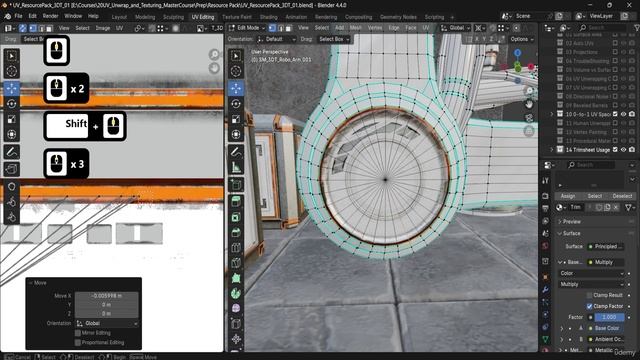
Task: Open the Mesh menu in the 3D viewport header
Action: click(356, 28)
